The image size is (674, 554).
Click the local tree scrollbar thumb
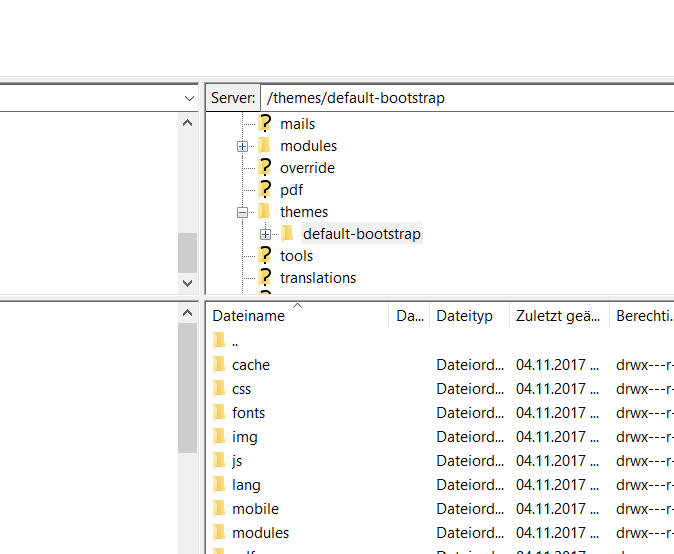[x=187, y=253]
